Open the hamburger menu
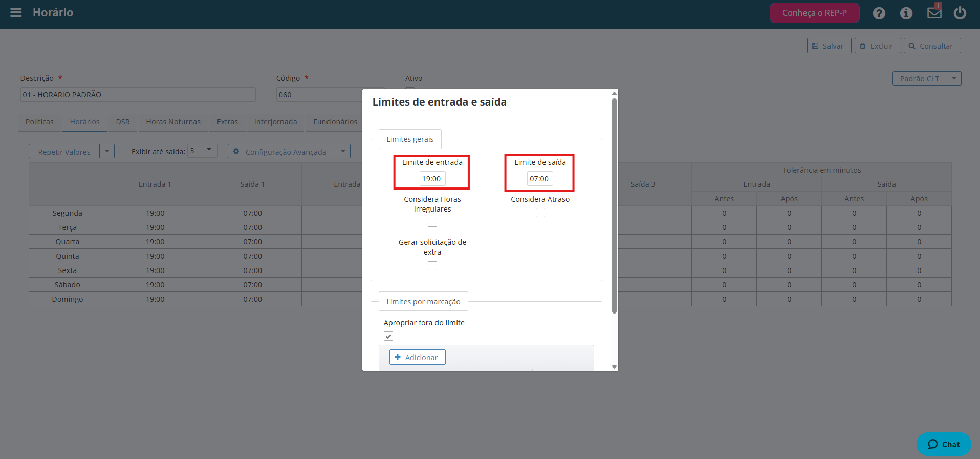 (x=16, y=12)
